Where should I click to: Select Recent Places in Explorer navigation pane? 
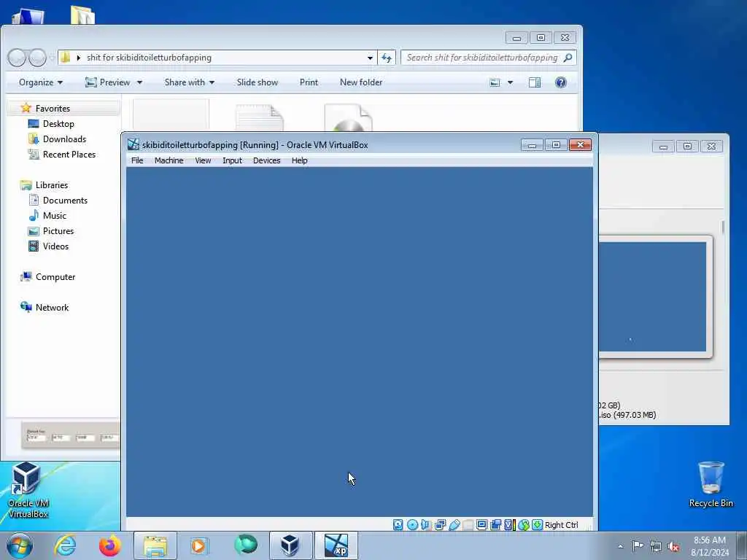tap(69, 155)
